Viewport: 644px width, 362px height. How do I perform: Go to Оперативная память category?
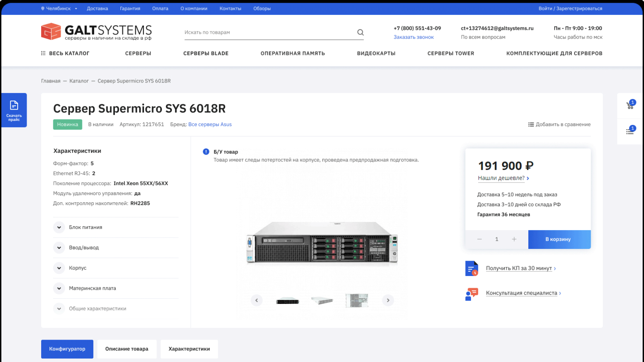(293, 53)
